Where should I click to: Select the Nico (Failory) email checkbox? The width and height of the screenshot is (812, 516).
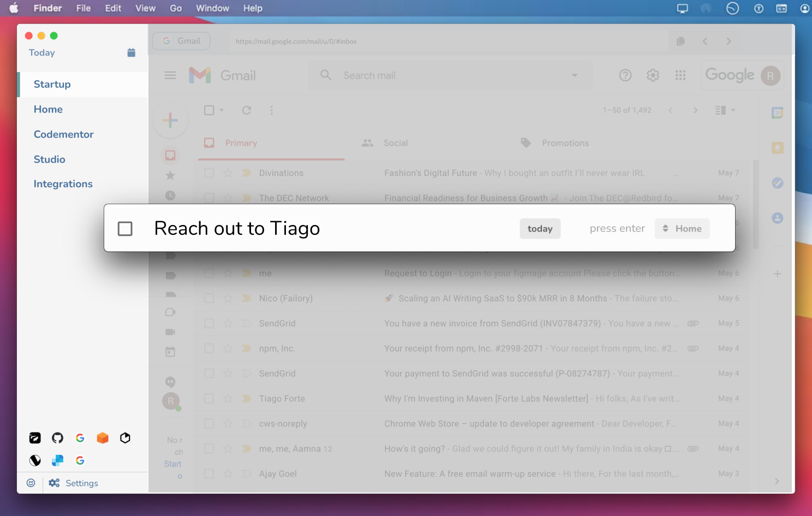(209, 298)
